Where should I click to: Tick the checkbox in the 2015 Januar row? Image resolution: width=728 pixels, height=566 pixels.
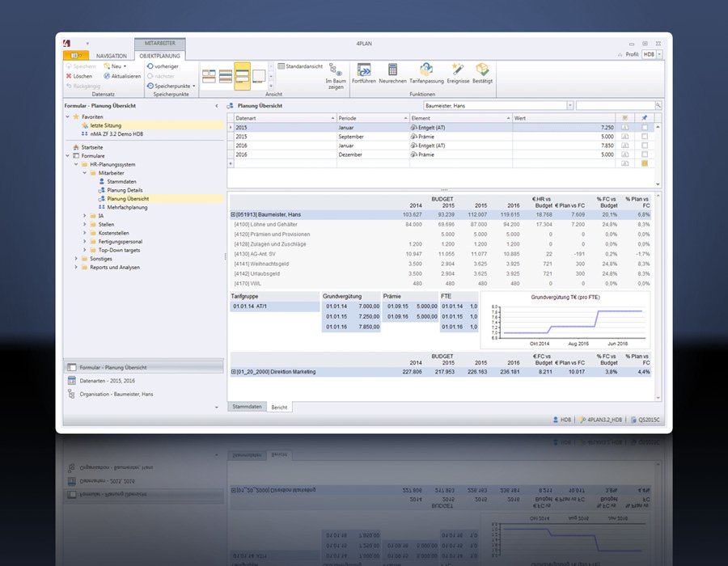coord(644,128)
